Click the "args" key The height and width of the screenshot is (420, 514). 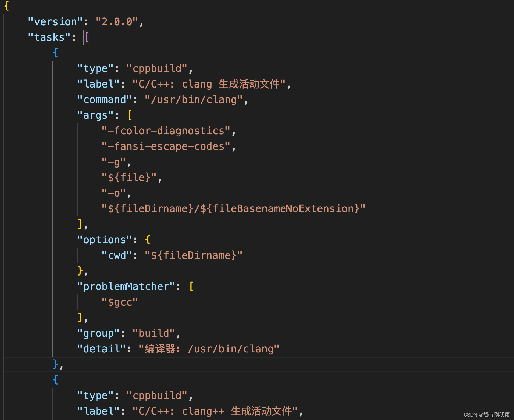[95, 115]
